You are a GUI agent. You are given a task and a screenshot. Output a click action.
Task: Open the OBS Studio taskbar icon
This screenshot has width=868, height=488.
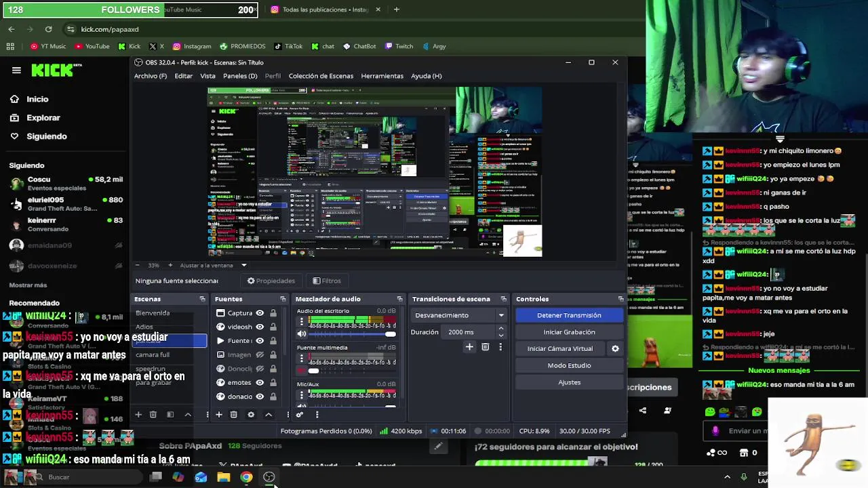click(x=269, y=477)
